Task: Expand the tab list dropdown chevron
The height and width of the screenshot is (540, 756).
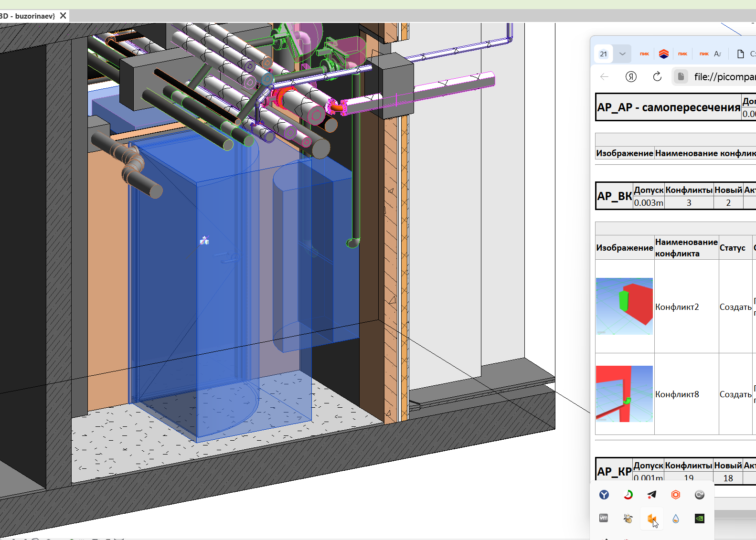Action: point(622,54)
